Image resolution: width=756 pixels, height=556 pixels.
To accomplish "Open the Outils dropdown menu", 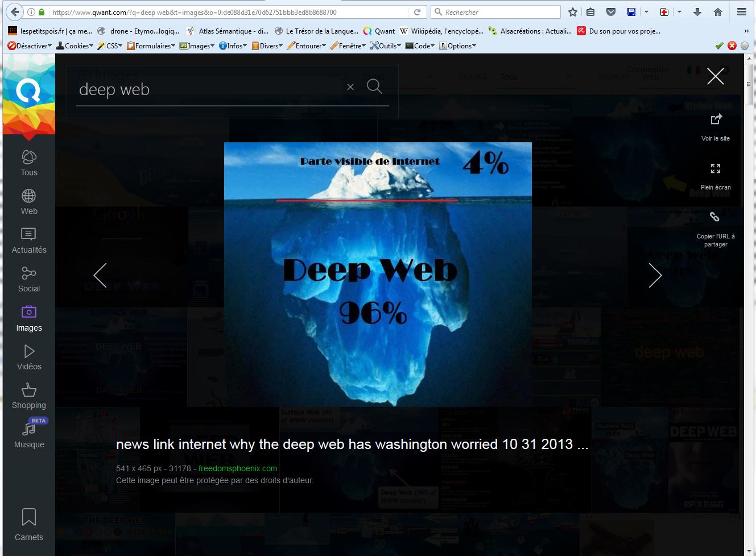I will point(386,46).
